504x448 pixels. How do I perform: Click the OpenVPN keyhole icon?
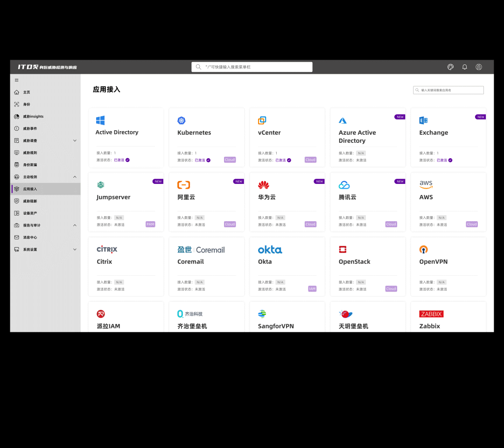pyautogui.click(x=423, y=250)
